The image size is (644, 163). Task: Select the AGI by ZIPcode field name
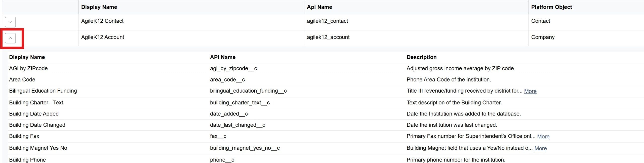click(28, 68)
